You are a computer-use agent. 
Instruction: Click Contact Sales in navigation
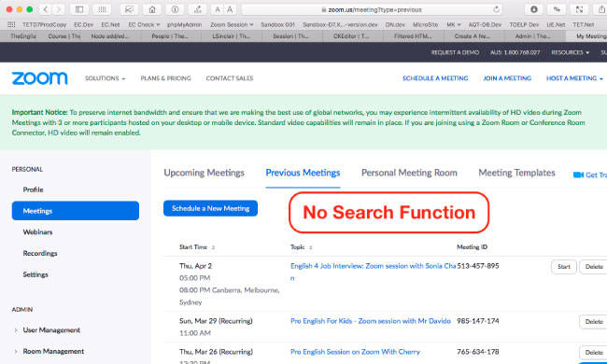pos(230,78)
